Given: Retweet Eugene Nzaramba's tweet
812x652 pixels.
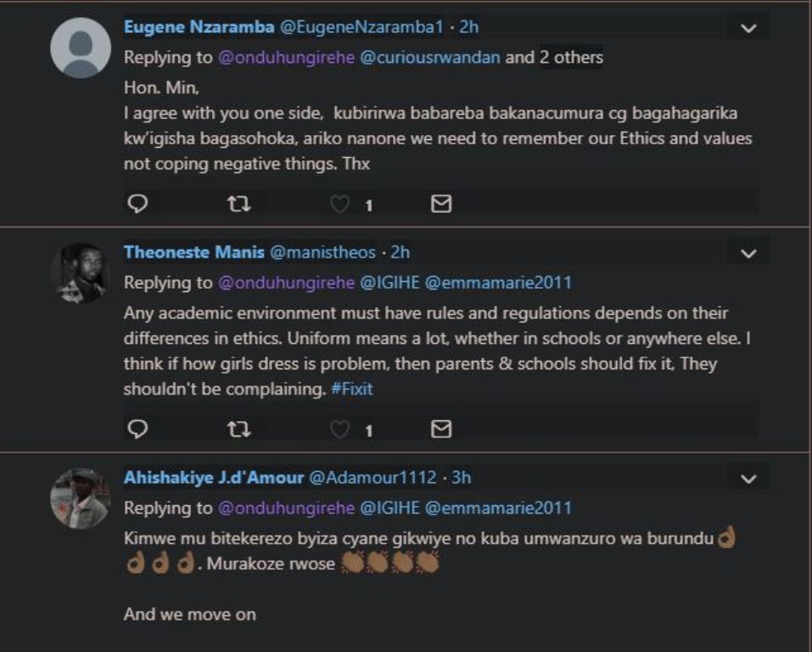Looking at the screenshot, I should coord(239,205).
